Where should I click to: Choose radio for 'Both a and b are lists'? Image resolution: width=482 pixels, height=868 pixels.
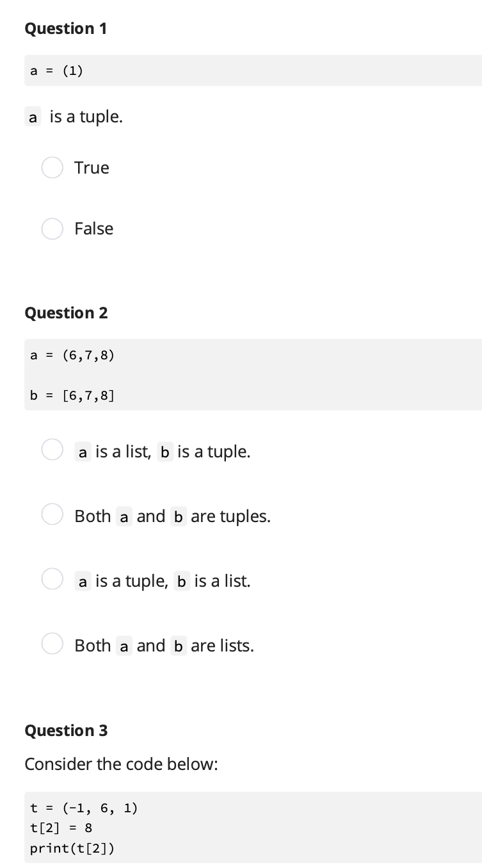point(52,644)
